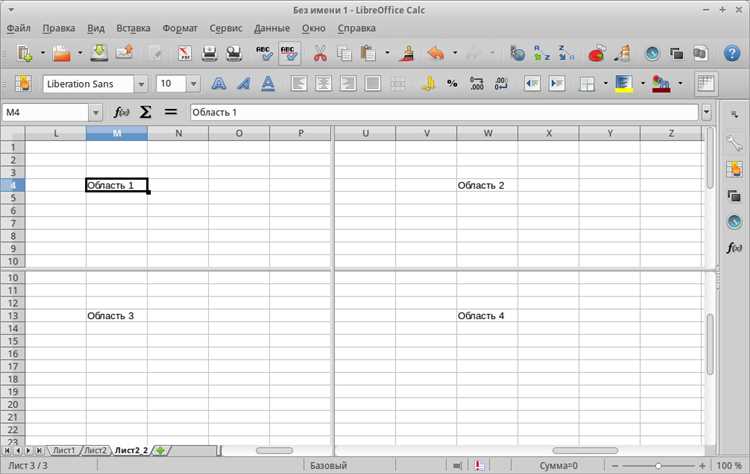Click the equals Function button
The width and height of the screenshot is (750, 474).
[x=171, y=112]
